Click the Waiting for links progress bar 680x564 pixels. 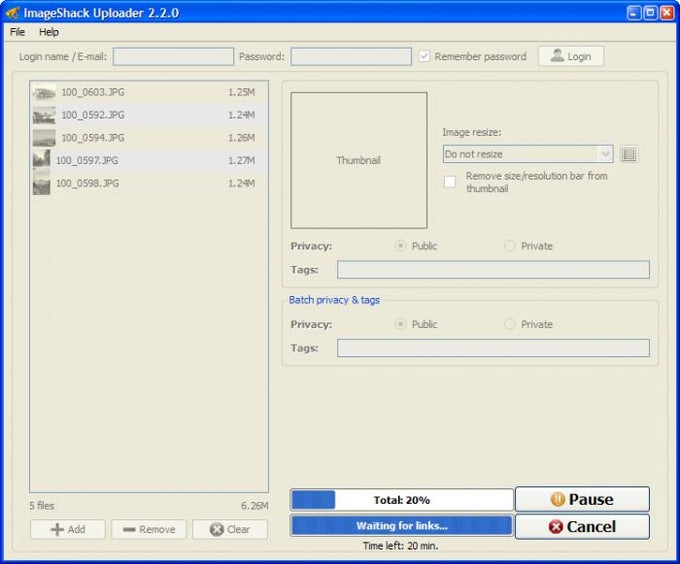coord(402,526)
